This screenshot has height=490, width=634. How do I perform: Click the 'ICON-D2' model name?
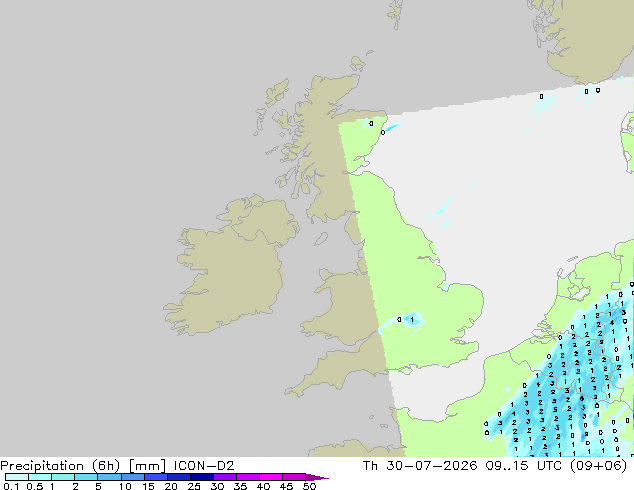(204, 466)
